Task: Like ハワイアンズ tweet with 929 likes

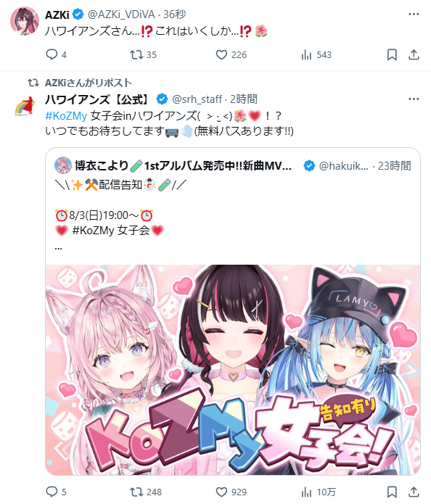Action: coord(221,492)
